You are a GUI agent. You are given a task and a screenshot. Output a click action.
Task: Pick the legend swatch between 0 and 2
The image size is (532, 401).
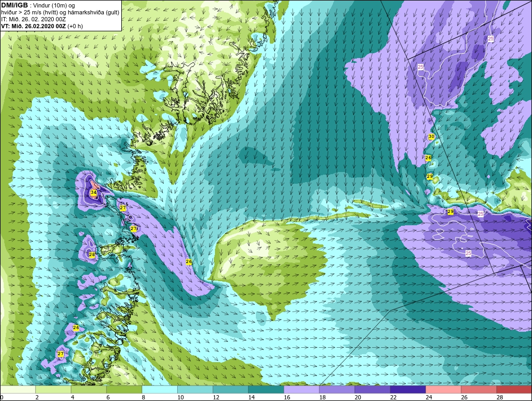tap(18, 389)
